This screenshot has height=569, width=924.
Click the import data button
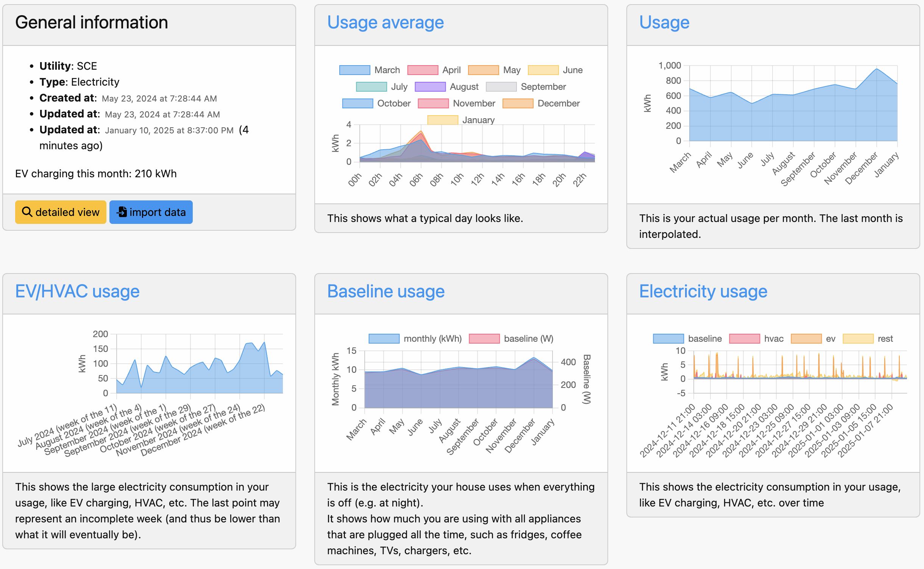click(151, 212)
